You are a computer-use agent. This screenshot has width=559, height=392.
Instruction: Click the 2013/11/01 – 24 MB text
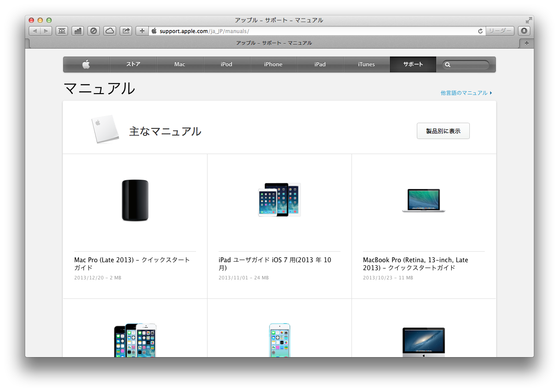(x=244, y=278)
